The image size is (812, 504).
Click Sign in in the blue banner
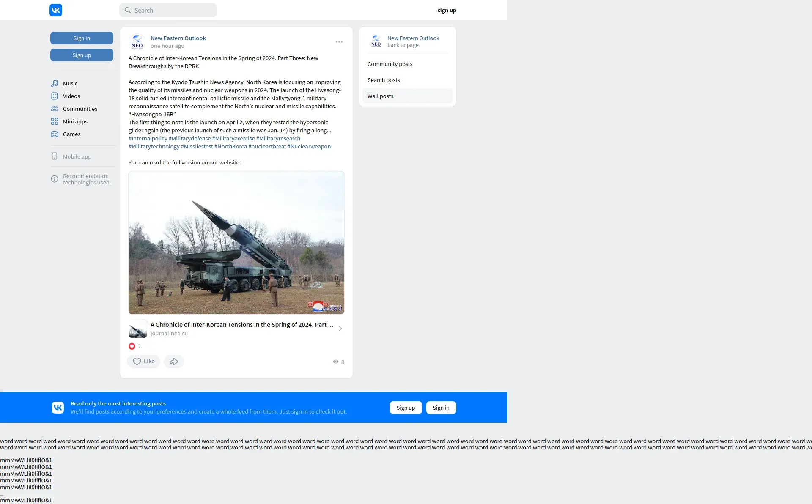pyautogui.click(x=441, y=408)
